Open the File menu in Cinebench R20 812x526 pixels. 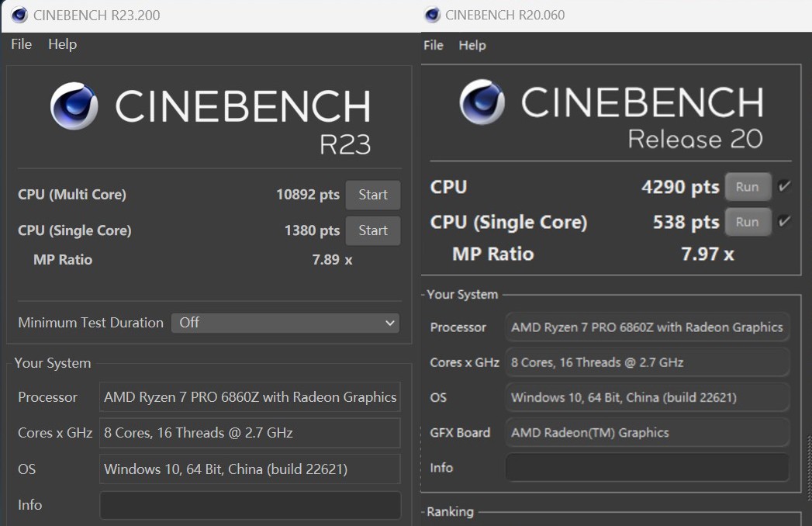pos(434,45)
